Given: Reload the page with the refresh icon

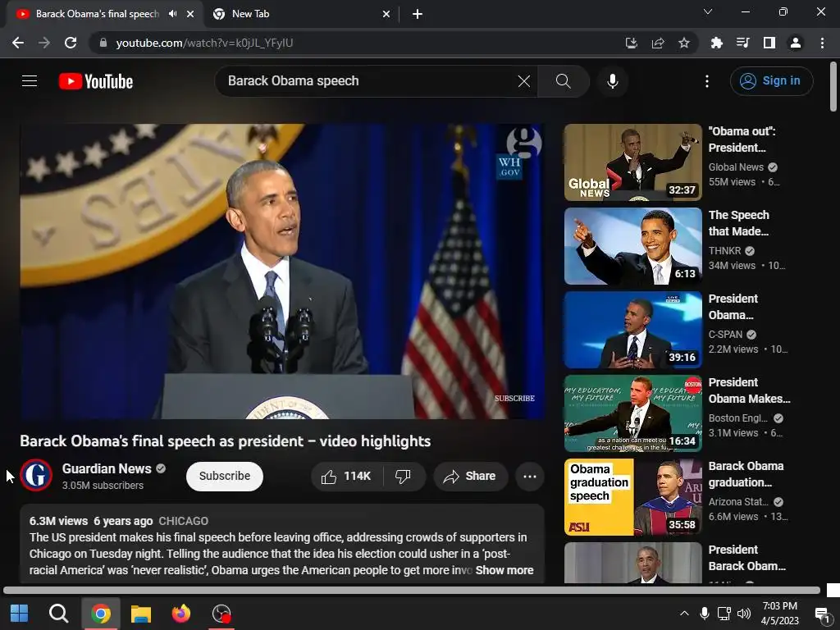Looking at the screenshot, I should click(x=71, y=43).
